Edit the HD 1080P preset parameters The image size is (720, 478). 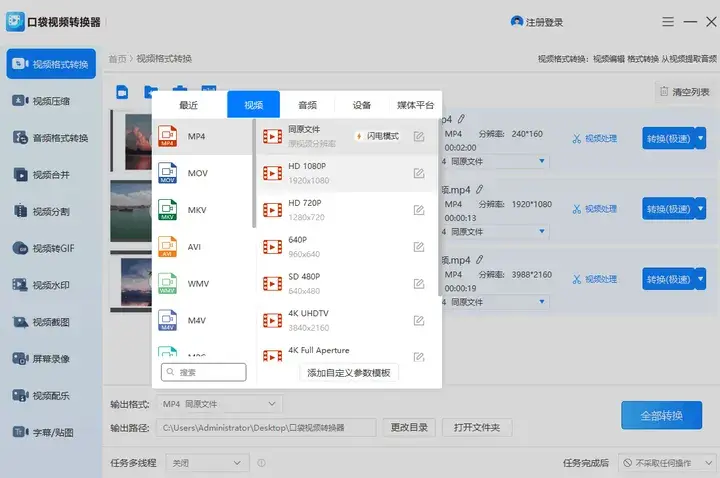click(419, 173)
